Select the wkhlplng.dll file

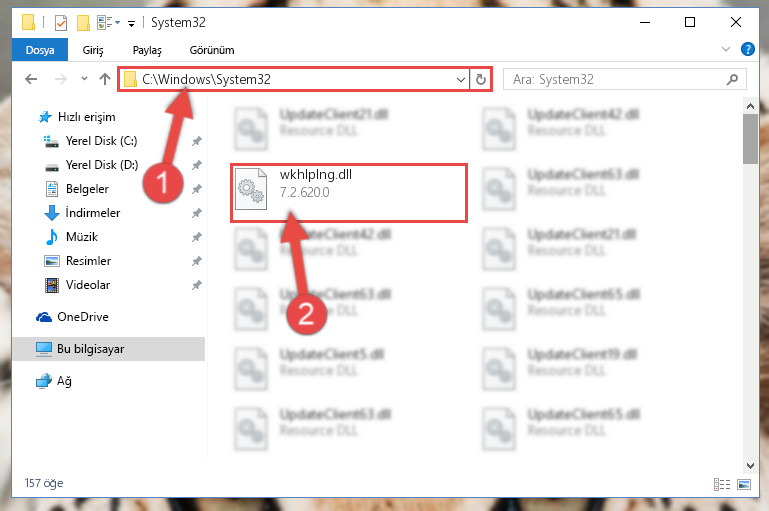pos(349,193)
